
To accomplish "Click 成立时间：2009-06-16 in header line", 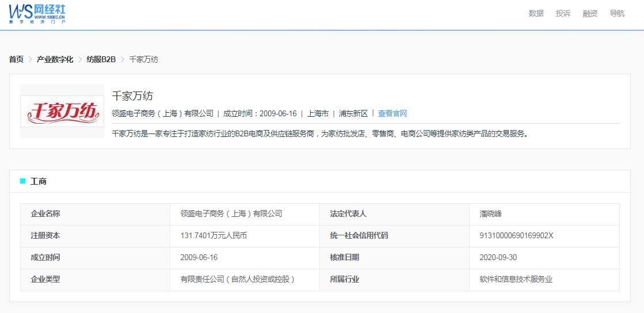I will 260,113.
